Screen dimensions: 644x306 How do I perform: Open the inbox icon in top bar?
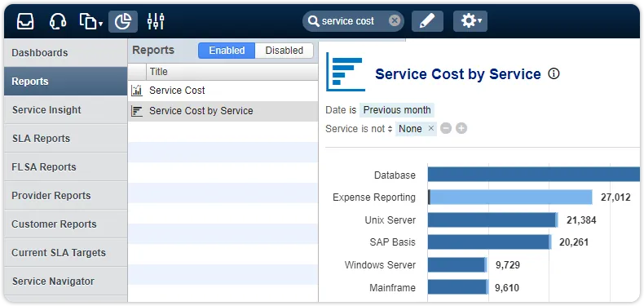(25, 21)
